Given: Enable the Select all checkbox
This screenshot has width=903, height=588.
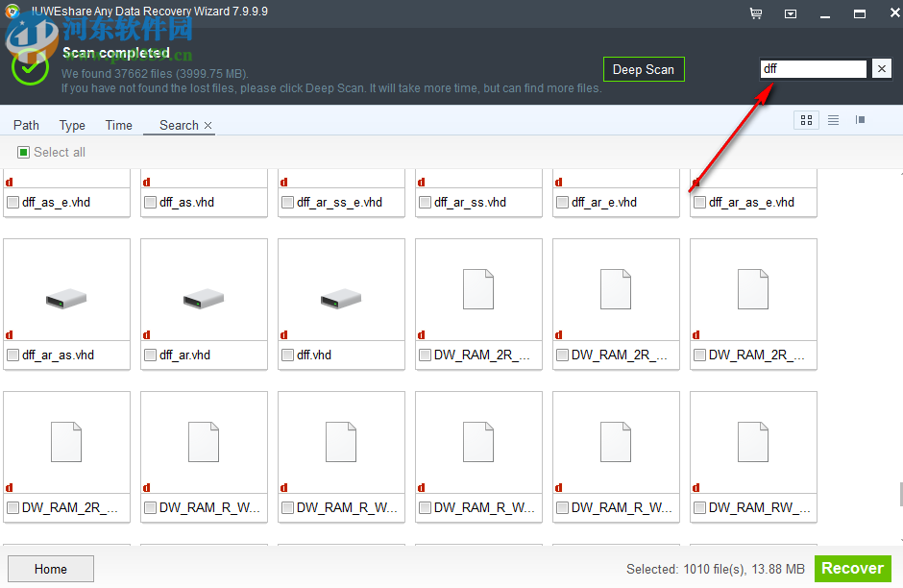Looking at the screenshot, I should 21,152.
